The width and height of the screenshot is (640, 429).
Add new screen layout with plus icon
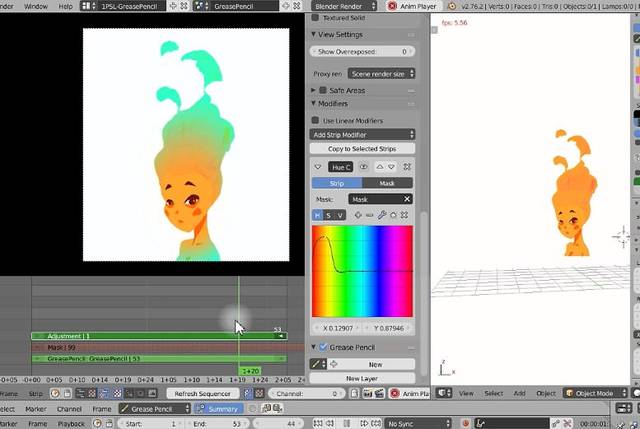pos(173,6)
